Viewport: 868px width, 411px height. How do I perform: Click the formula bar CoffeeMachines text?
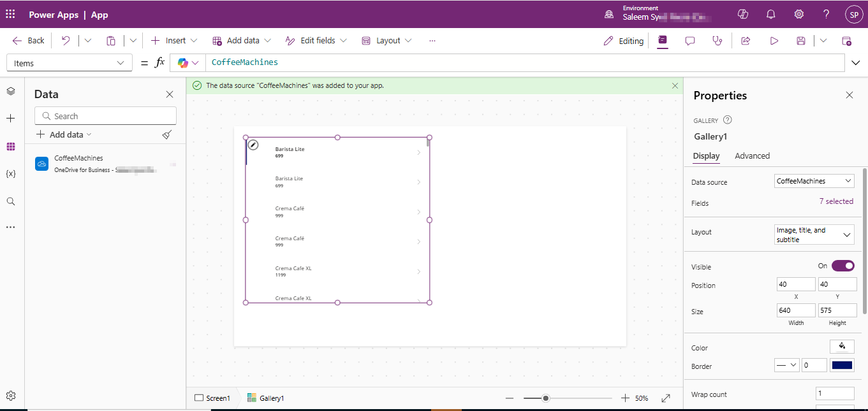(x=245, y=62)
